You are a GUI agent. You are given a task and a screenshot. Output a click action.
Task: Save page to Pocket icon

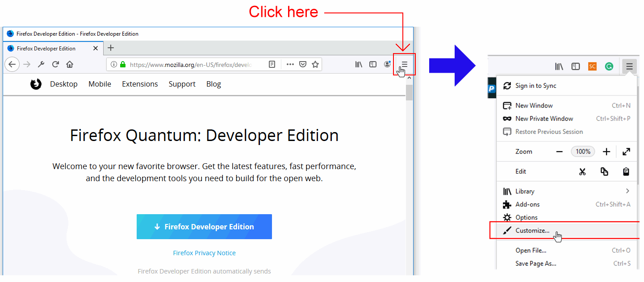(x=302, y=64)
